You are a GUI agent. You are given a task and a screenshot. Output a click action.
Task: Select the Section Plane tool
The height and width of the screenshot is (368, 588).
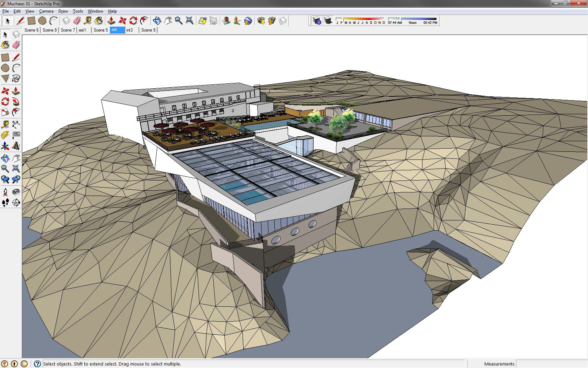16,203
